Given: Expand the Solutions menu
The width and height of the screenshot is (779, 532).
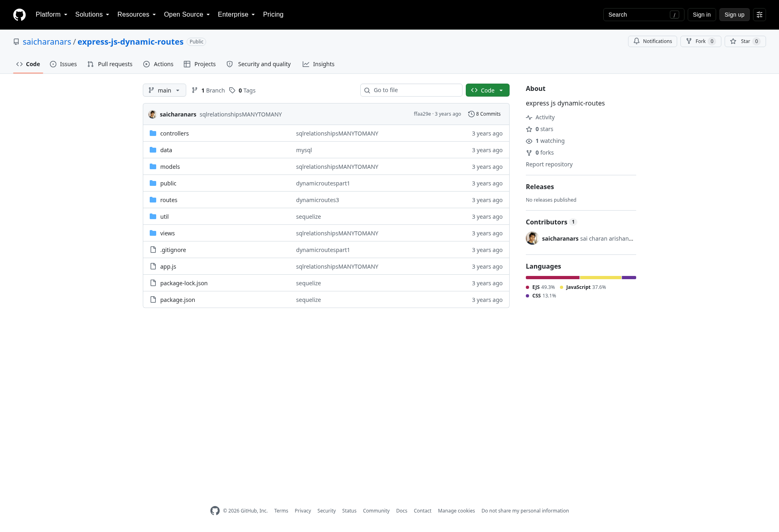Looking at the screenshot, I should point(92,15).
